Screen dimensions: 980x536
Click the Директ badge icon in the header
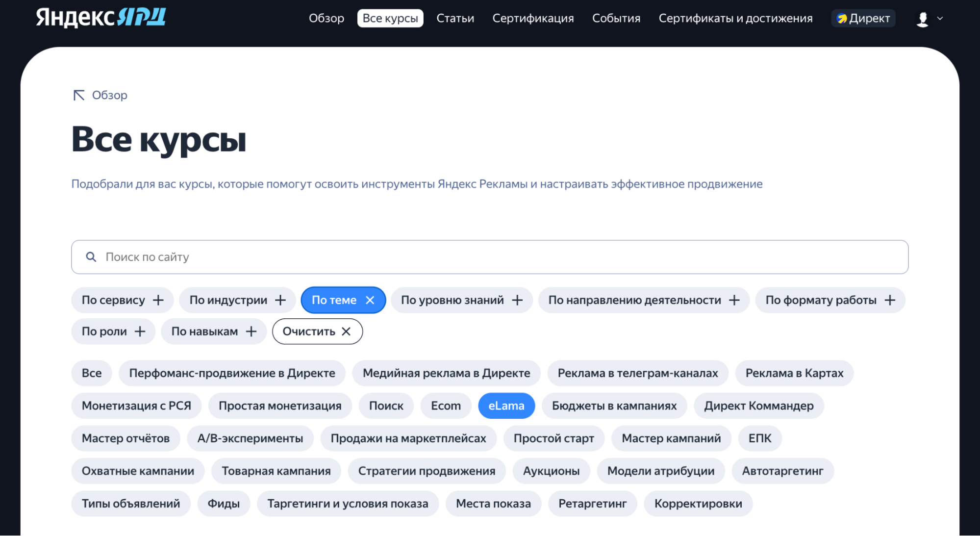click(842, 18)
